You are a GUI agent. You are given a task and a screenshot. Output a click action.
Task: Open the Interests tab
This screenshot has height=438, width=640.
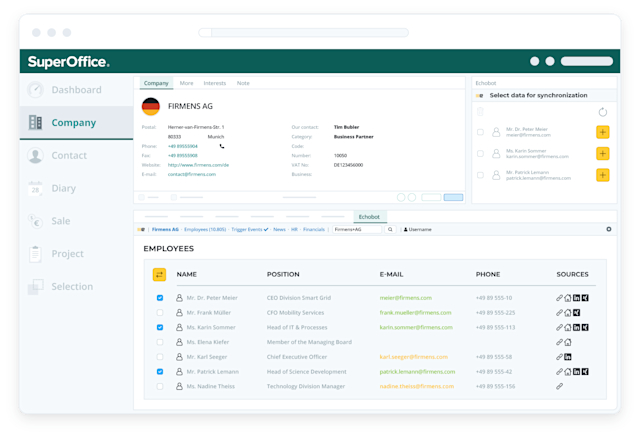tap(215, 83)
